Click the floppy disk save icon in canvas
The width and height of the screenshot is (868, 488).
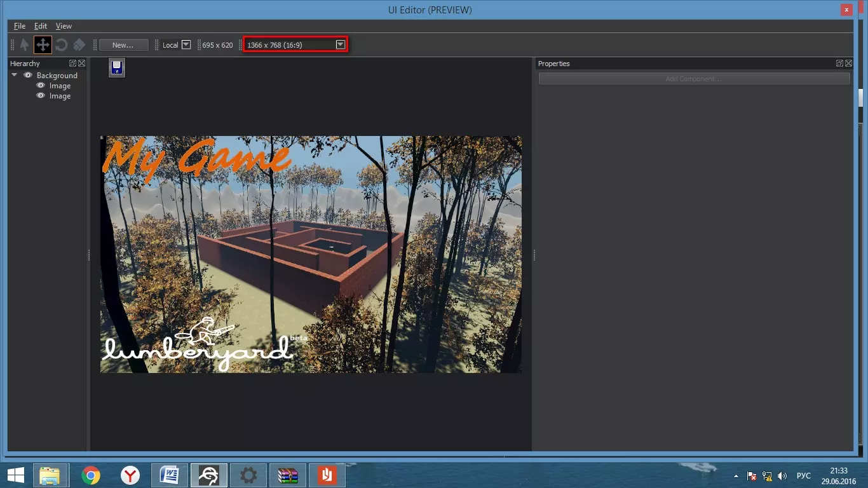tap(116, 67)
